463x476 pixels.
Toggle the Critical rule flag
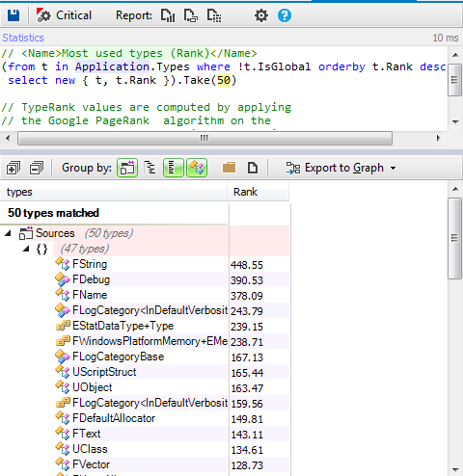point(64,15)
